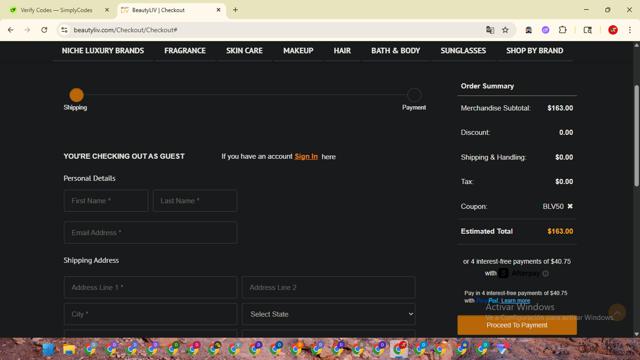Open the Skin Care menu
This screenshot has width=640, height=360.
pos(244,51)
